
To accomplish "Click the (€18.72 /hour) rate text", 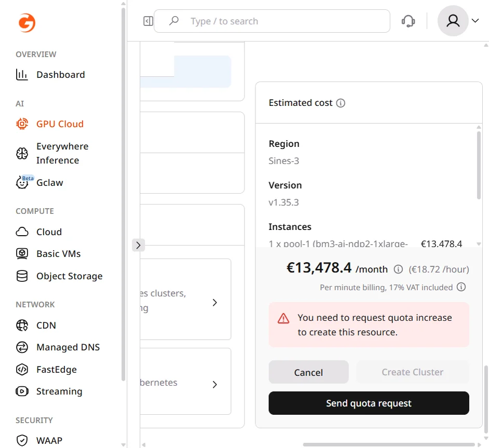I will 439,269.
